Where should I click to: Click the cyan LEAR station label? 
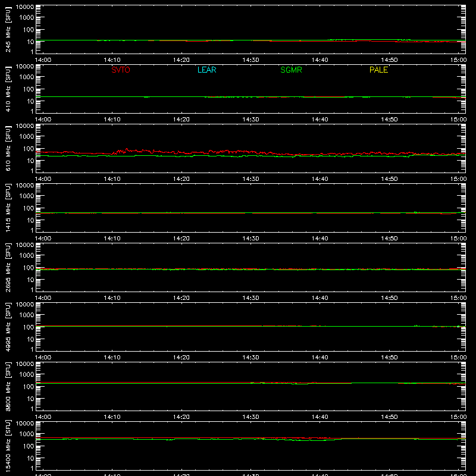pyautogui.click(x=206, y=70)
